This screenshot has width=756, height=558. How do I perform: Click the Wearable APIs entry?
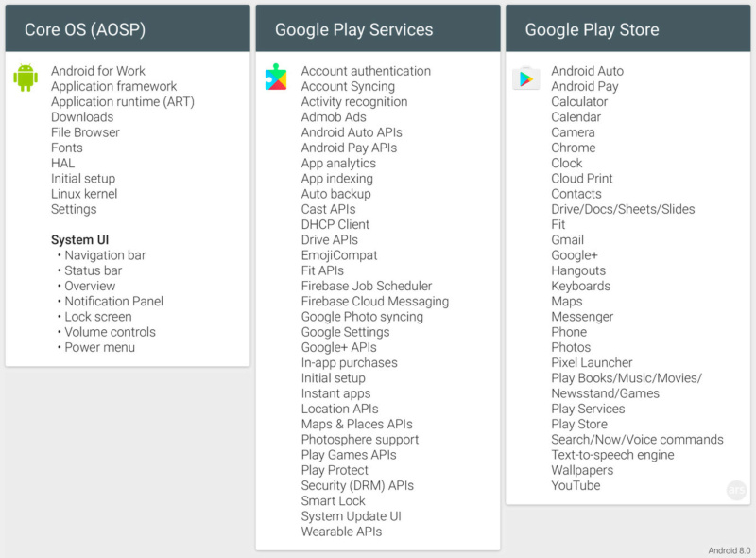[x=341, y=532]
